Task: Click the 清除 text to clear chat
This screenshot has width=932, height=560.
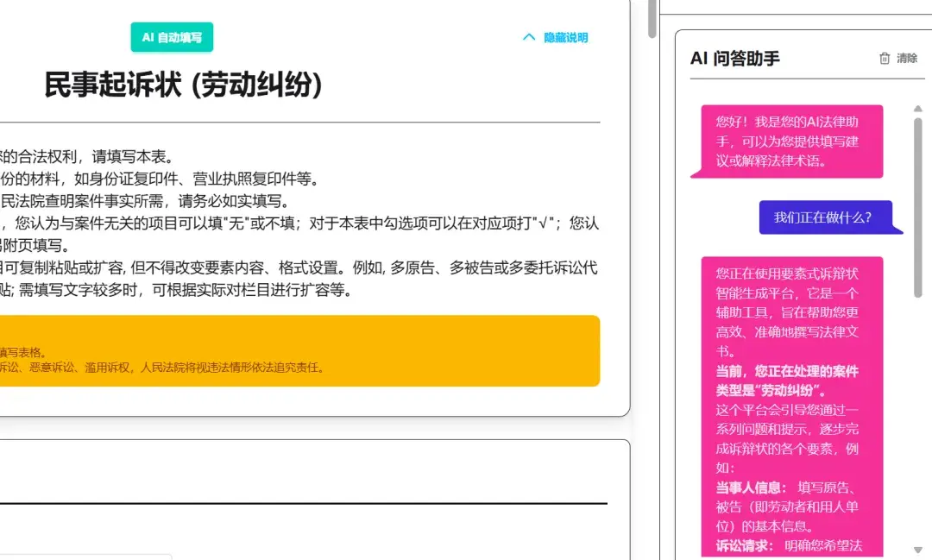Action: pos(907,59)
